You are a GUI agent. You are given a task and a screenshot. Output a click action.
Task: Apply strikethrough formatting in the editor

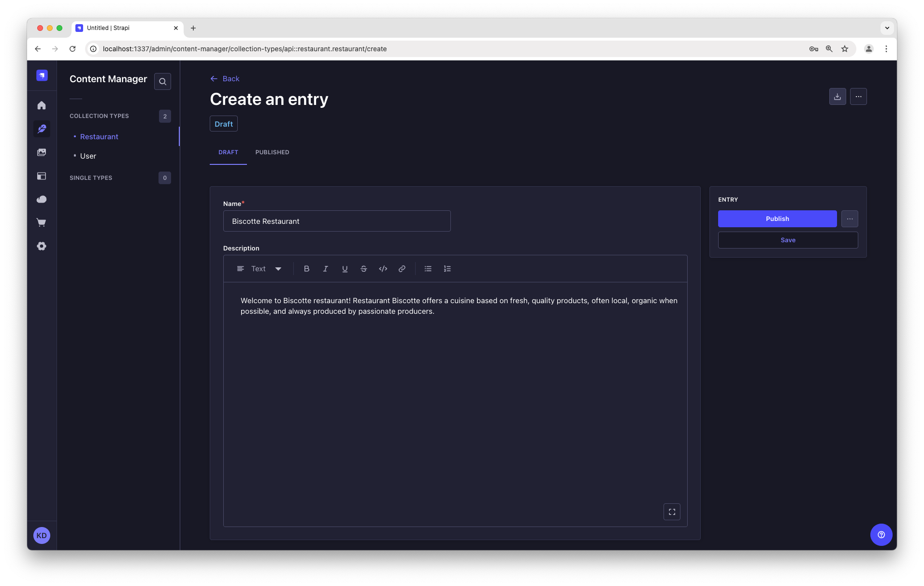(364, 269)
